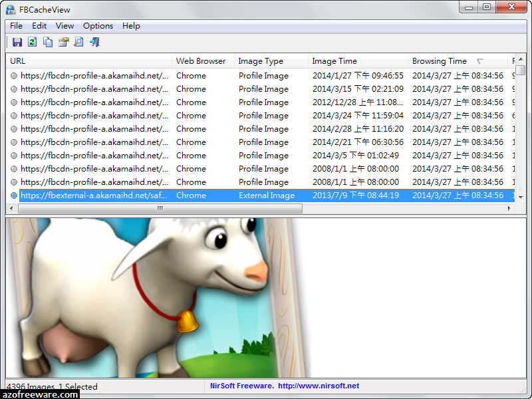This screenshot has width=532, height=399.
Task: Click row icon for 2014/3/24 image
Action: pyautogui.click(x=14, y=116)
